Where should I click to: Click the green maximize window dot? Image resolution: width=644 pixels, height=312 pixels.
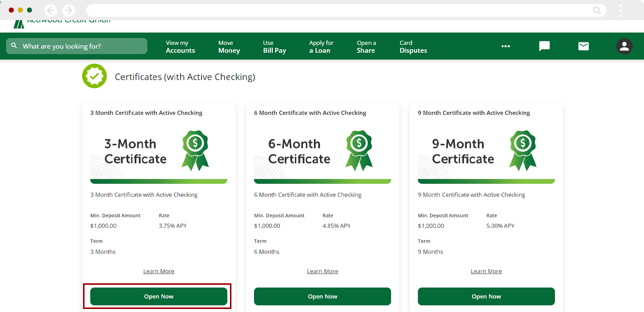[29, 10]
